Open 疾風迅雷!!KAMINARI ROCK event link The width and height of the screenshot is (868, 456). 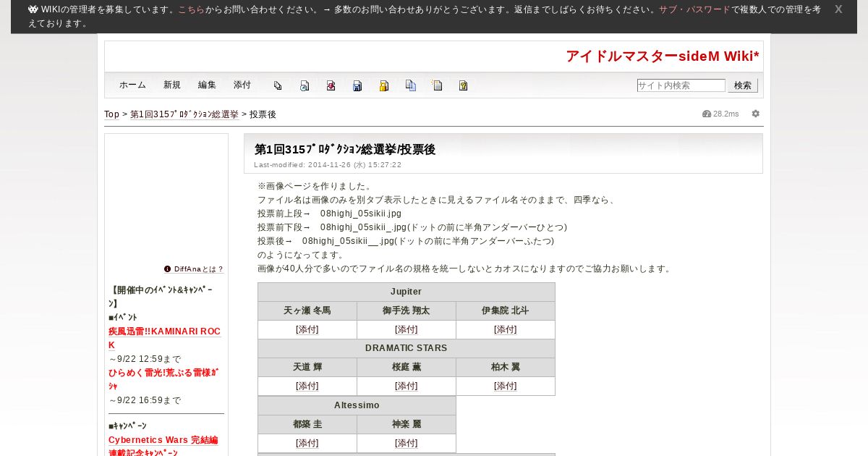tap(164, 338)
